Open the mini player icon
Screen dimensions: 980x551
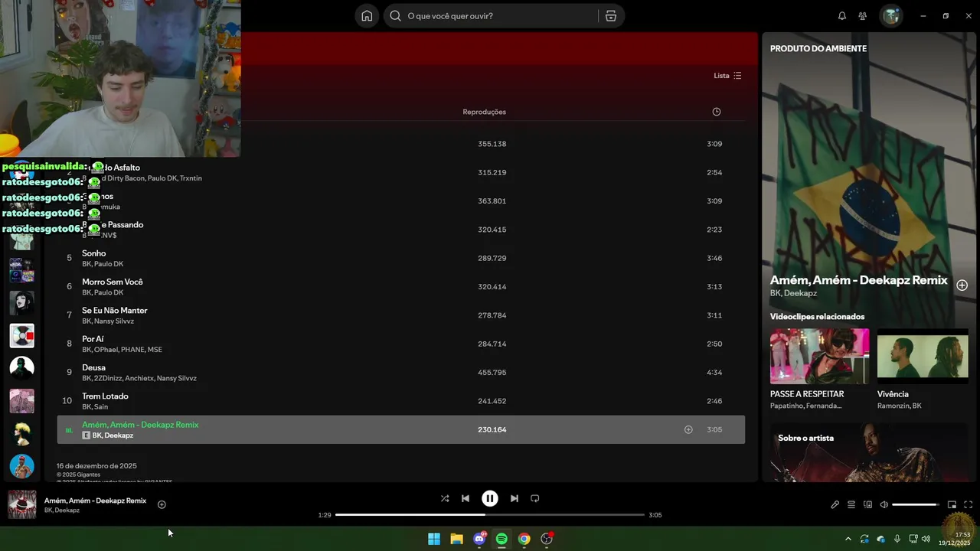pos(952,504)
